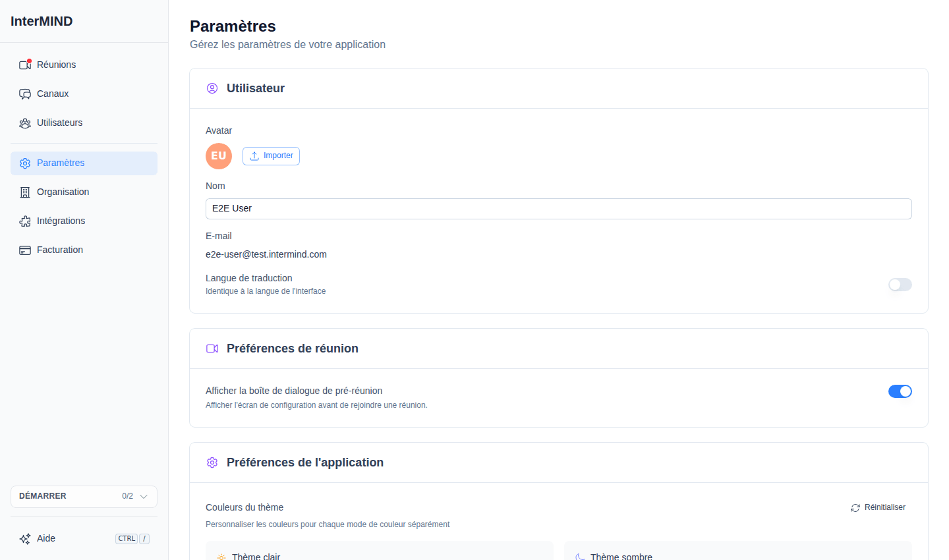
Task: Click the Utilisateur section profile icon
Action: click(212, 88)
